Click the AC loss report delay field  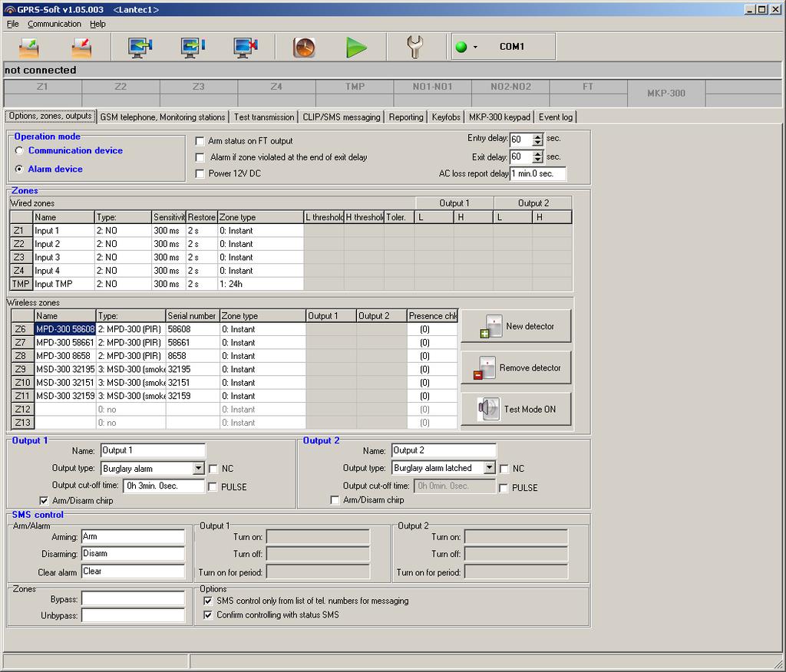coord(538,173)
